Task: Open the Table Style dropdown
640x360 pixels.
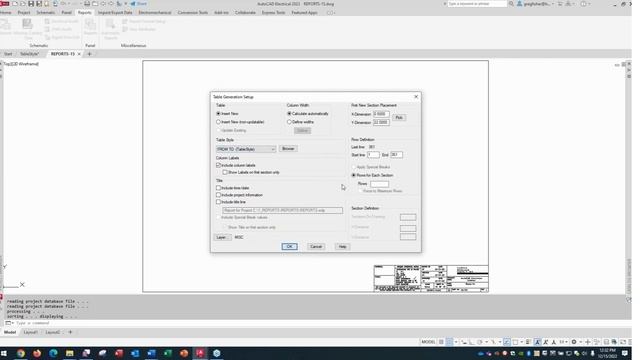Action: [x=246, y=149]
